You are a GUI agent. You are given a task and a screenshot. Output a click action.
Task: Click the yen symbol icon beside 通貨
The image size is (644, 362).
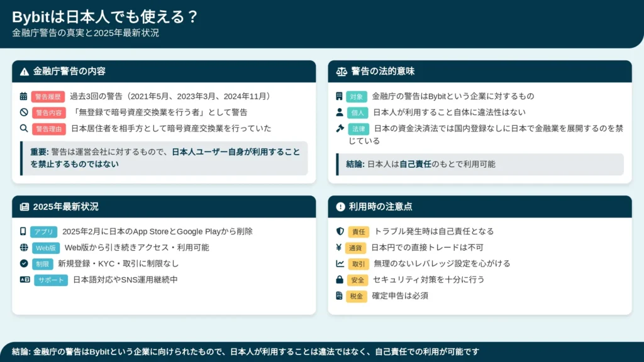point(339,248)
